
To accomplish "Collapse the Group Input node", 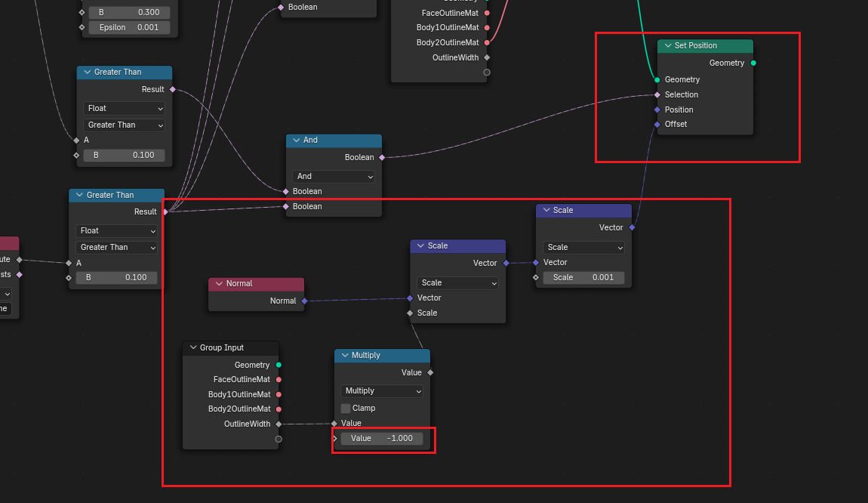I will point(192,347).
